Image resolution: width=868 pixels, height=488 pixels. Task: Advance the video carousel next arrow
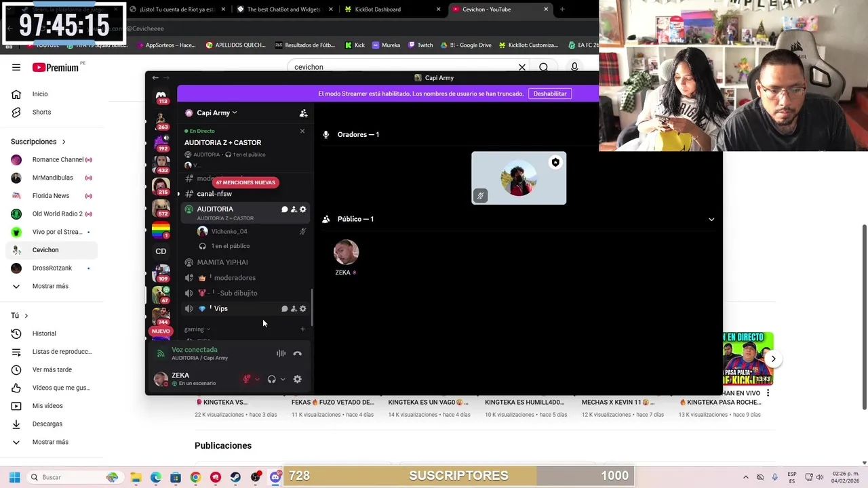click(773, 359)
